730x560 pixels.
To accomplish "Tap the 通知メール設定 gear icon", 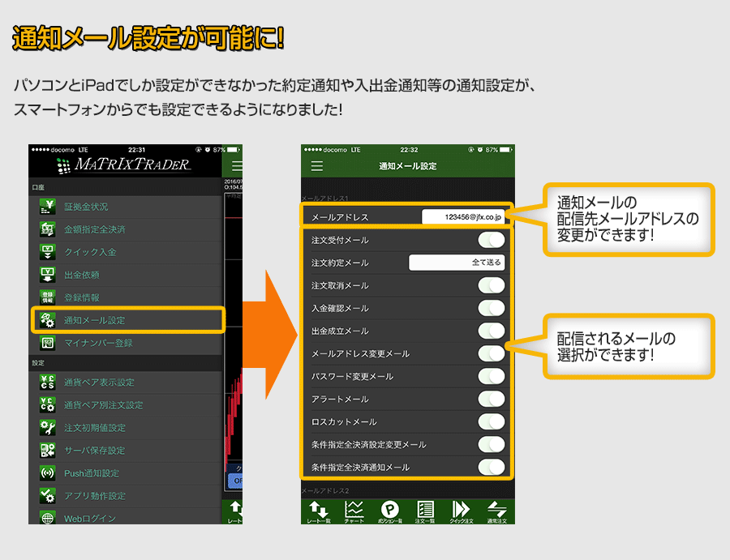I will point(48,320).
